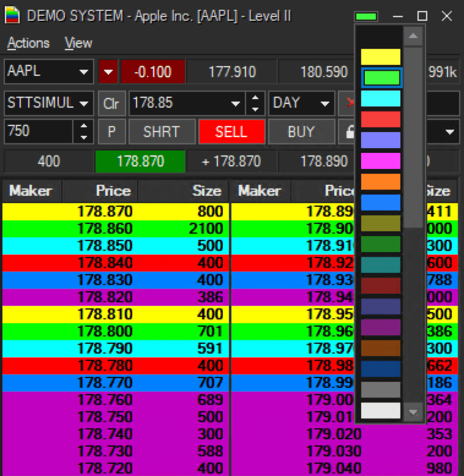Select the olive color swatch
This screenshot has width=464, height=476.
(x=381, y=223)
